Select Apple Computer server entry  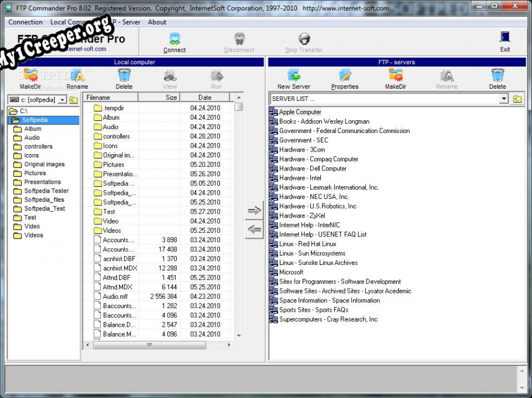click(x=300, y=112)
